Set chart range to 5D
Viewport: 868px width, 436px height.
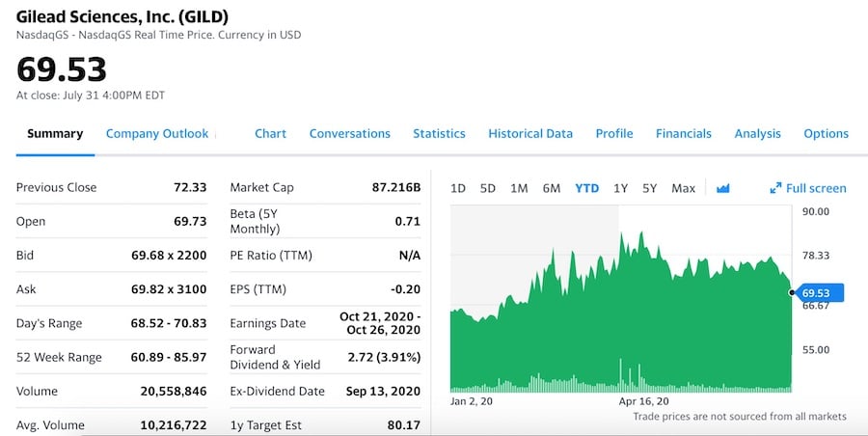(x=488, y=188)
